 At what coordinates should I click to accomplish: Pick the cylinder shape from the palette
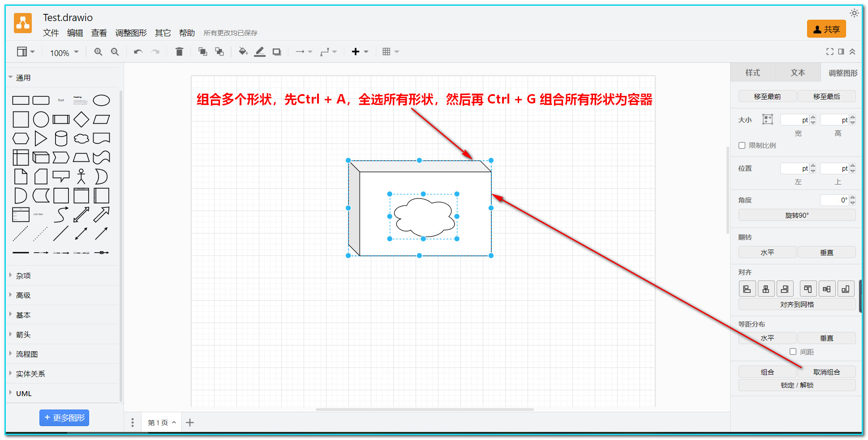click(61, 138)
